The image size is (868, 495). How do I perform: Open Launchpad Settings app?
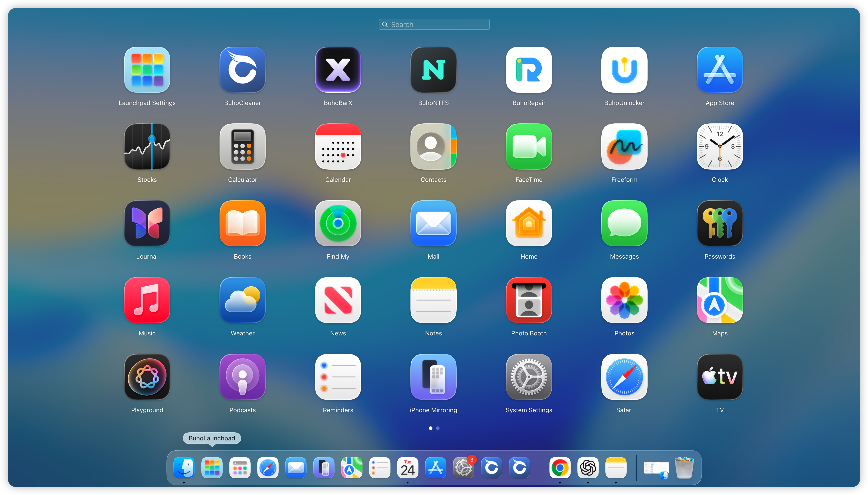coord(147,70)
